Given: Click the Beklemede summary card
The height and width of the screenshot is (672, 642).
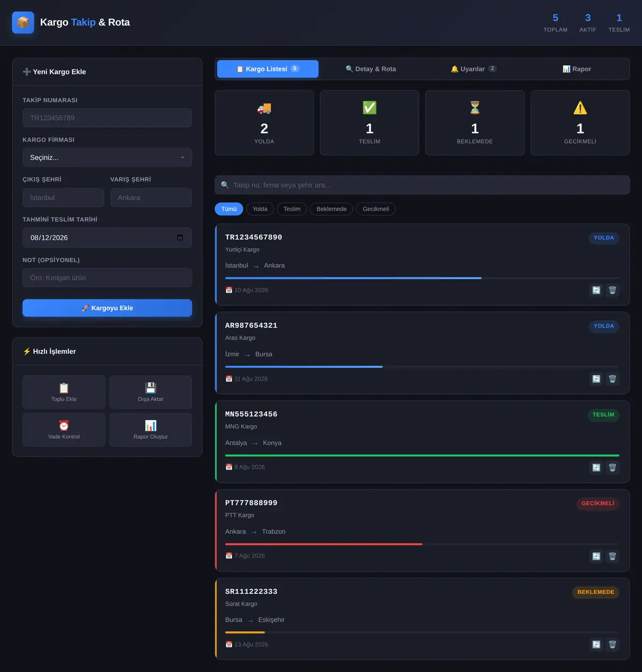Looking at the screenshot, I should [475, 123].
